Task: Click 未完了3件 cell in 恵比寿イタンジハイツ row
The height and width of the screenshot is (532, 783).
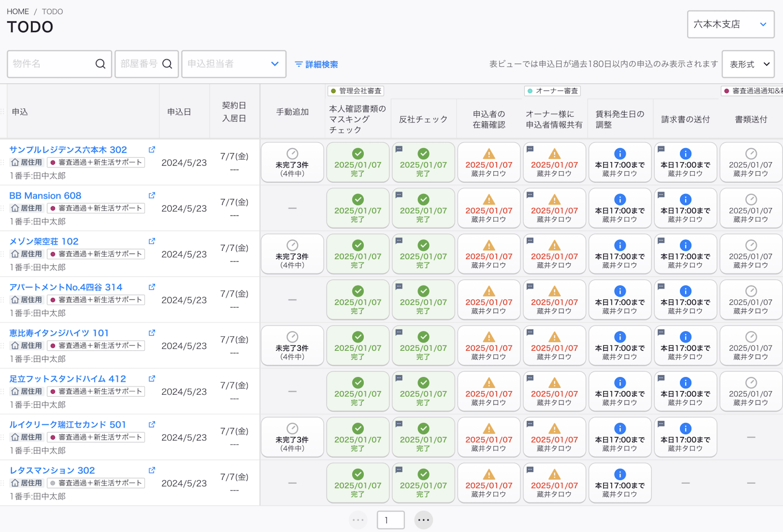Action: tap(292, 345)
